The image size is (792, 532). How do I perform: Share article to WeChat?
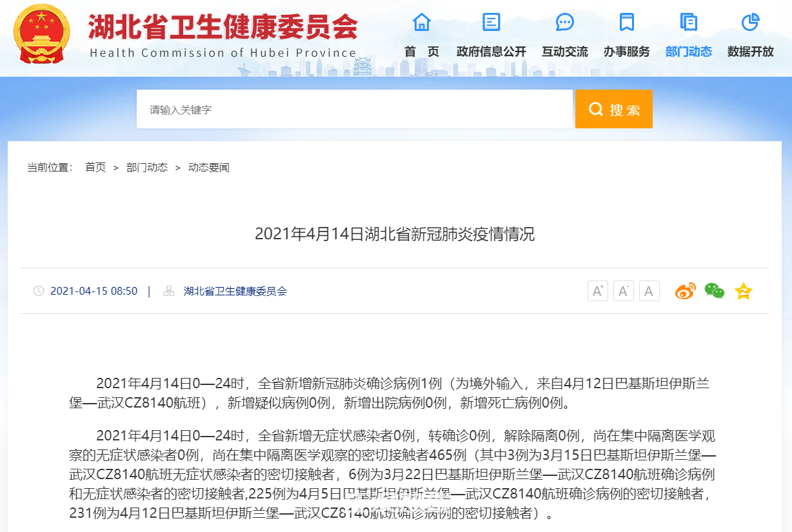(x=715, y=291)
